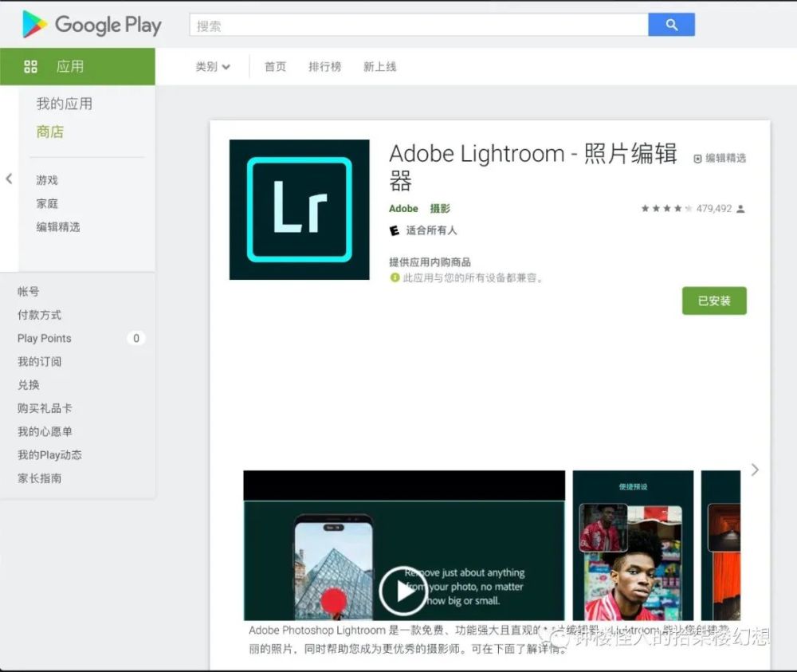Image resolution: width=797 pixels, height=672 pixels.
Task: Expand the 类别 category dropdown
Action: (213, 67)
